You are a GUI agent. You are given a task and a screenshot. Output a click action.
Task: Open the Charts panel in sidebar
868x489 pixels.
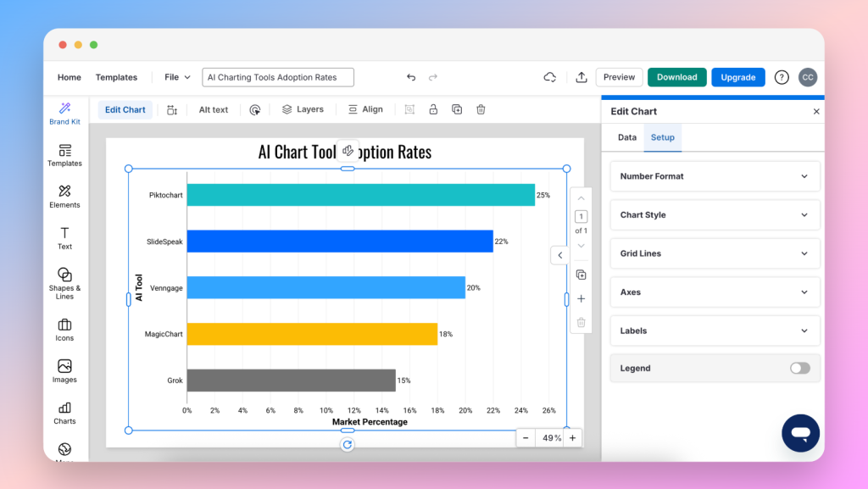tap(64, 414)
